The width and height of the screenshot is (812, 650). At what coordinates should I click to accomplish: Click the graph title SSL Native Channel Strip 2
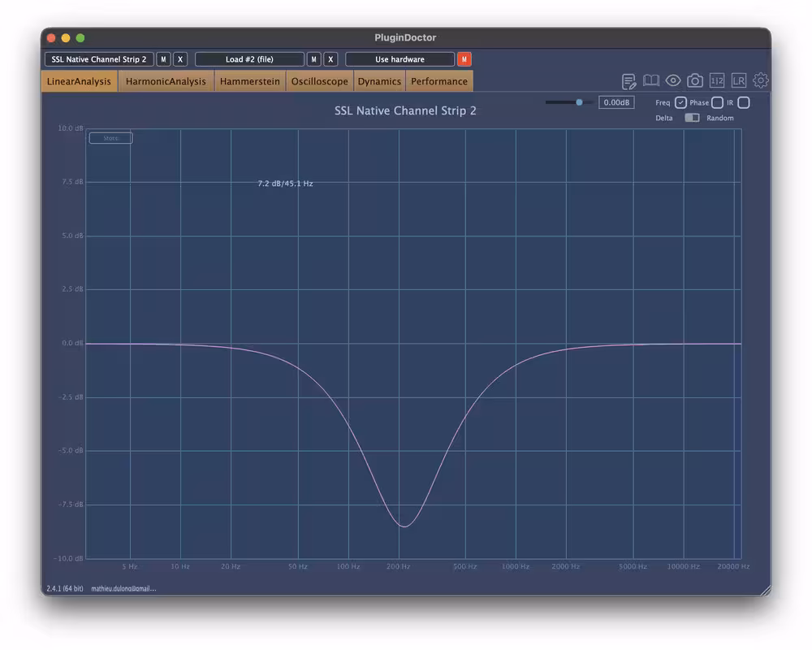pyautogui.click(x=405, y=110)
